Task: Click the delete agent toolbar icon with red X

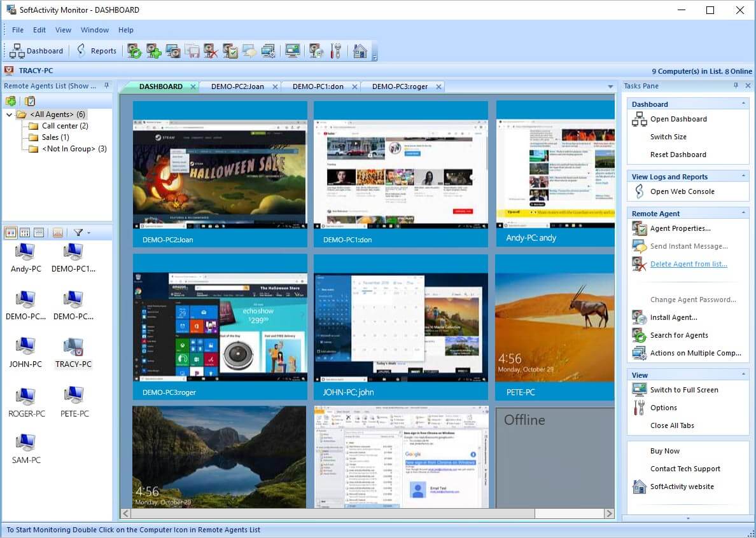Action: [x=211, y=51]
